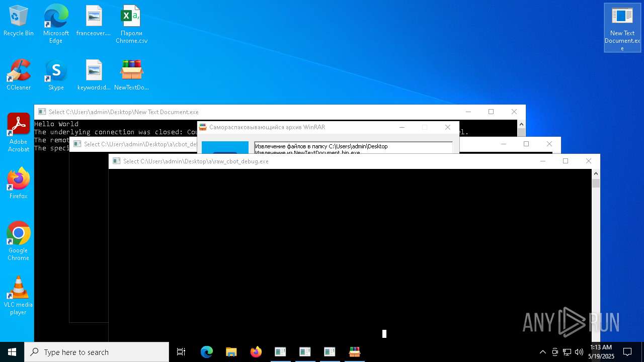Click the taskbar search box
Screen dimensions: 644x362
click(97, 352)
